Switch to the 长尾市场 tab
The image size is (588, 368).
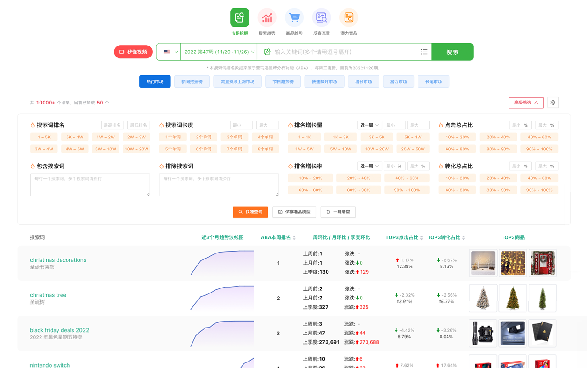tap(433, 81)
